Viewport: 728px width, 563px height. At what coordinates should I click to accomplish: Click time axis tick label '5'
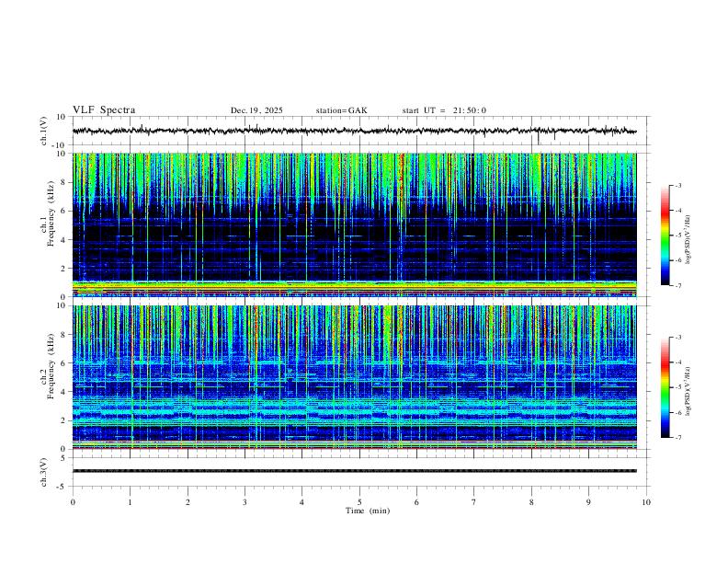359,502
